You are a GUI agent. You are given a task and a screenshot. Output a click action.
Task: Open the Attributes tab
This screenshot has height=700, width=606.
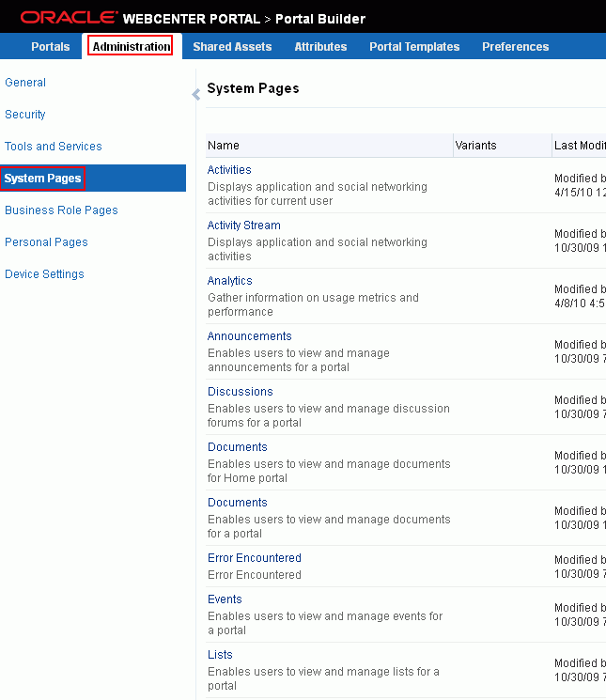point(320,46)
